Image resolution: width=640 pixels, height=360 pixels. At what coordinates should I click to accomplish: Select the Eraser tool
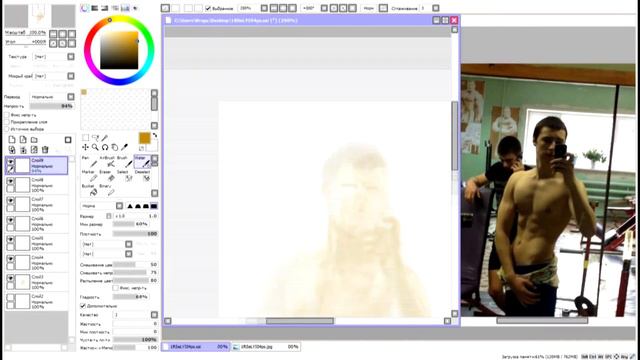click(x=108, y=176)
